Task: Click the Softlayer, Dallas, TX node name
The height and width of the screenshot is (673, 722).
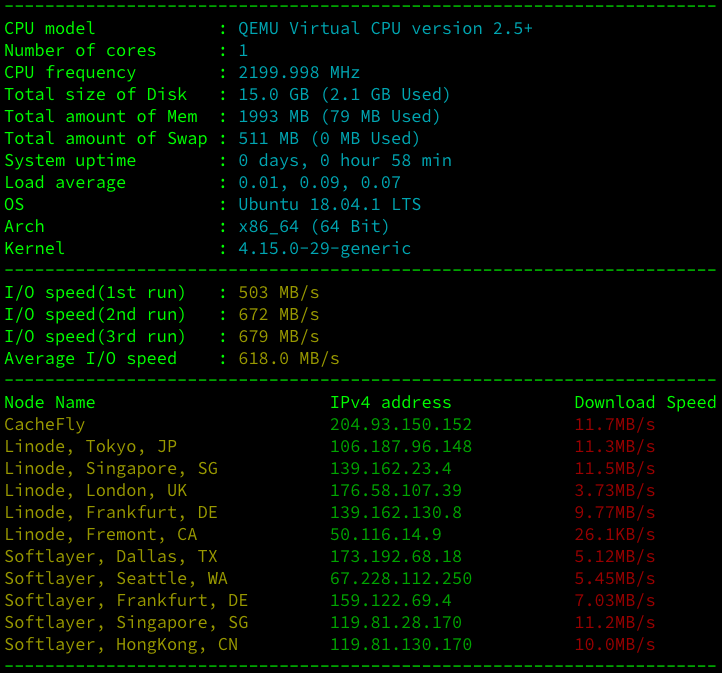Action: pyautogui.click(x=111, y=556)
